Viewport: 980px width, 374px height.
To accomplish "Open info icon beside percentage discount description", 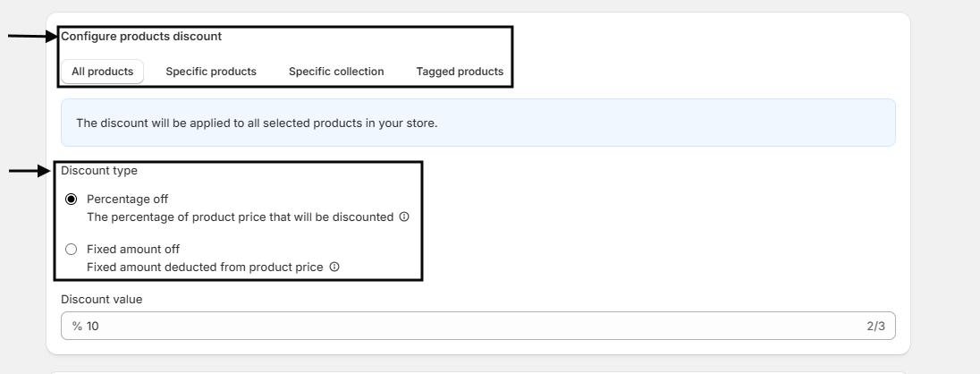I will (404, 217).
